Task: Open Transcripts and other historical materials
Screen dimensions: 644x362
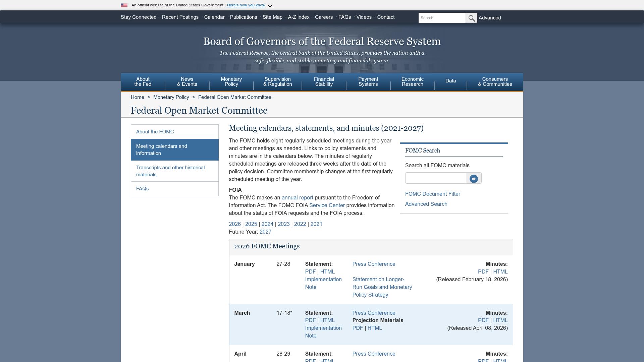Action: click(x=175, y=171)
